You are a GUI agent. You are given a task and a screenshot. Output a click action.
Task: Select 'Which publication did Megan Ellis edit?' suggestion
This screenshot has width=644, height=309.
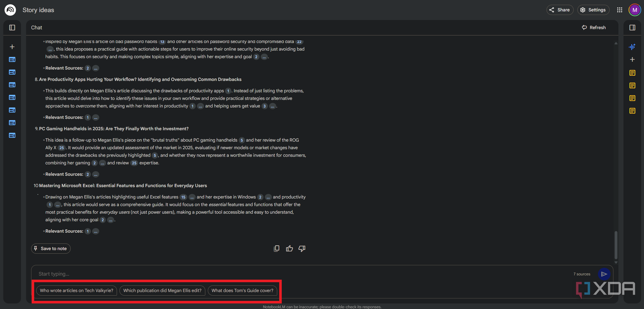(162, 291)
